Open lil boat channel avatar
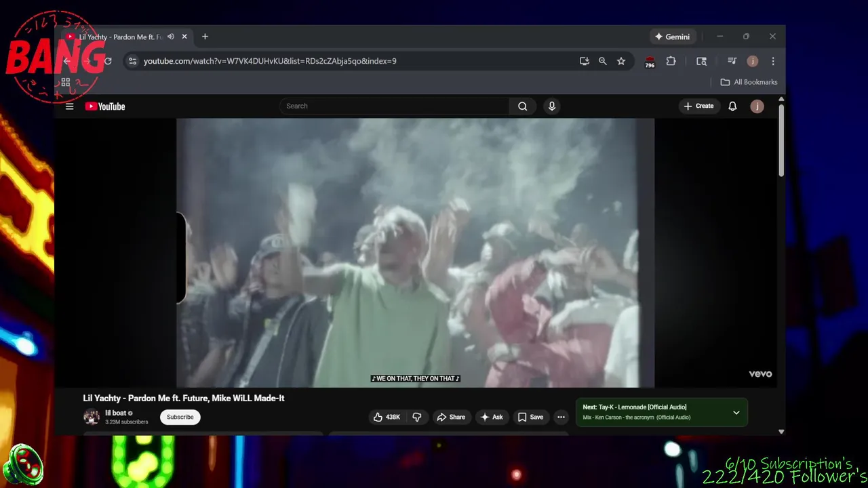The height and width of the screenshot is (488, 868). coord(91,417)
